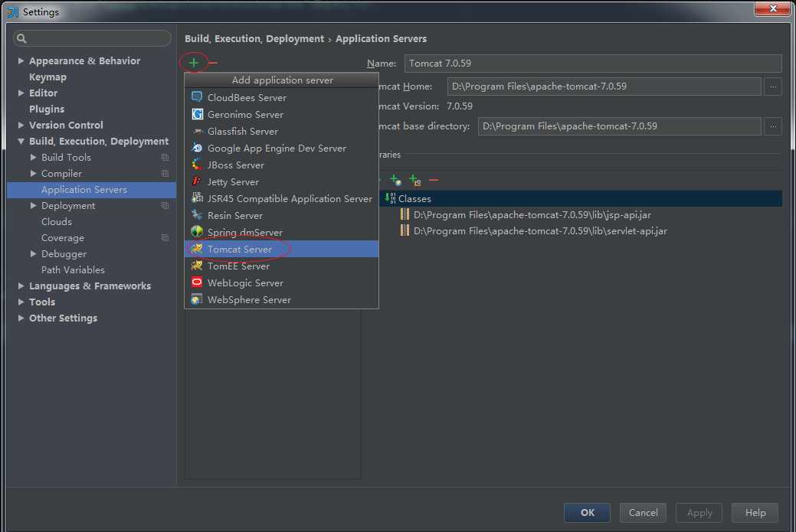
Task: Click the TomEE Server icon
Action: point(197,266)
